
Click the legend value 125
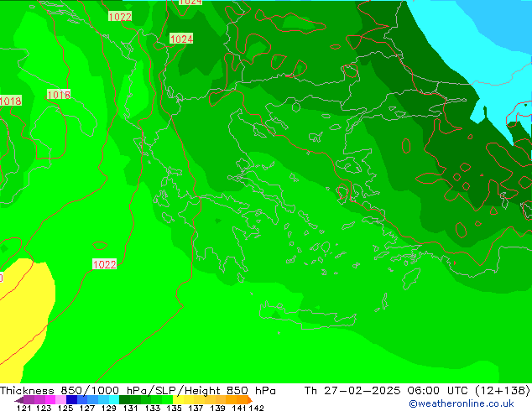click(65, 408)
